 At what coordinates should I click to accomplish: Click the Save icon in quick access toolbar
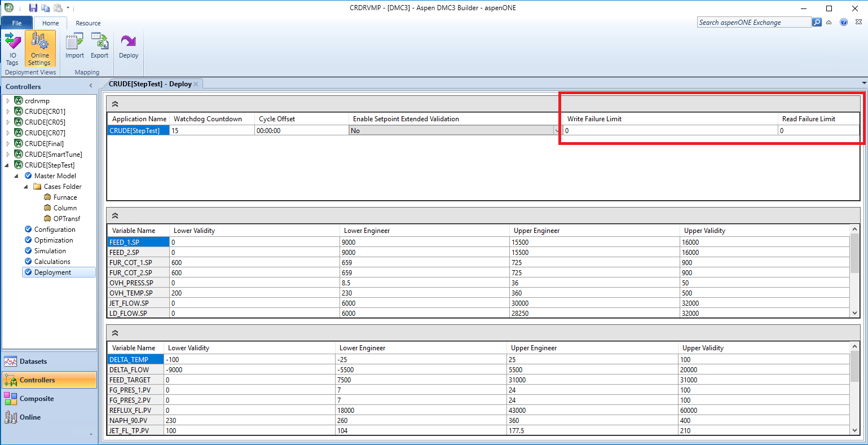[33, 8]
